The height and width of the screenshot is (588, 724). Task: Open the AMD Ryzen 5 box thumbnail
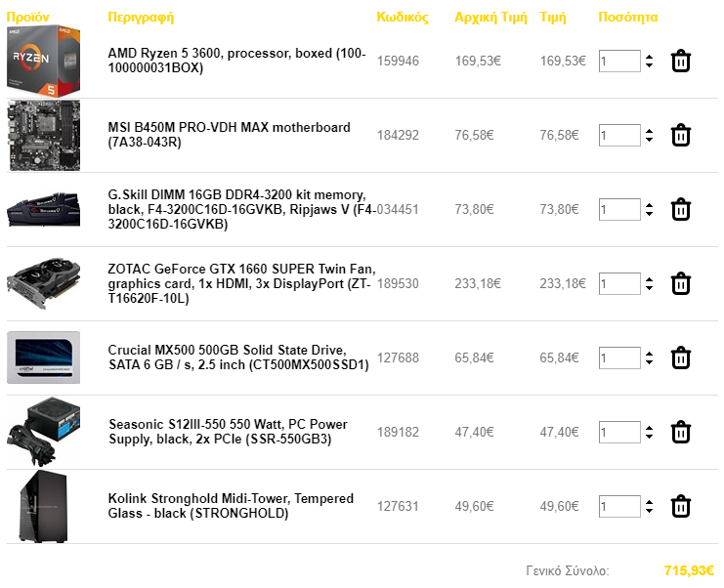pos(43,61)
